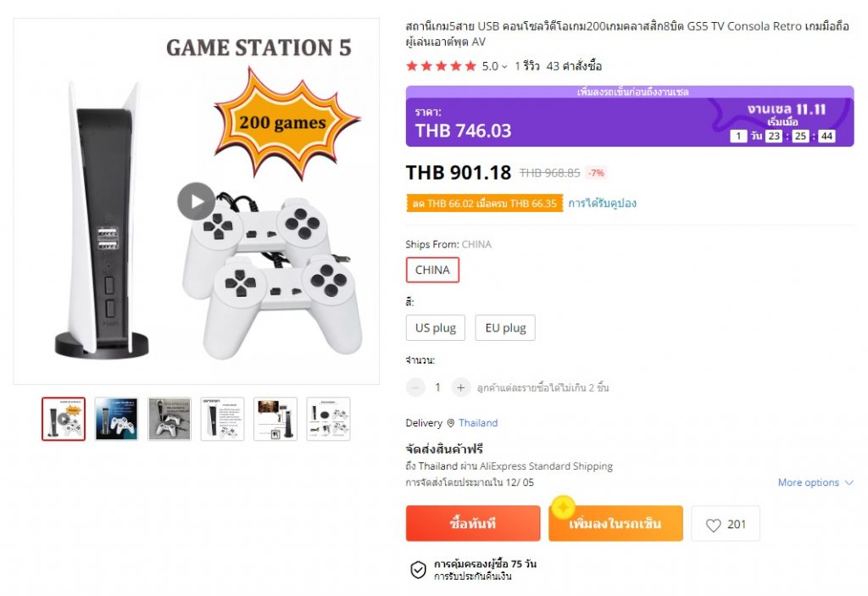Image resolution: width=868 pixels, height=596 pixels.
Task: Click the five red rating stars
Action: coord(441,66)
